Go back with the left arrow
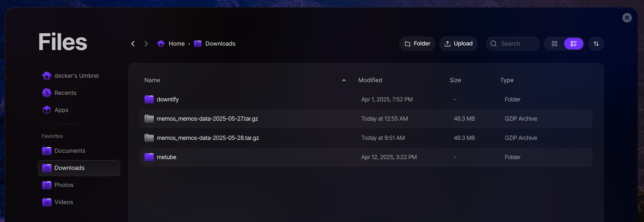 133,44
